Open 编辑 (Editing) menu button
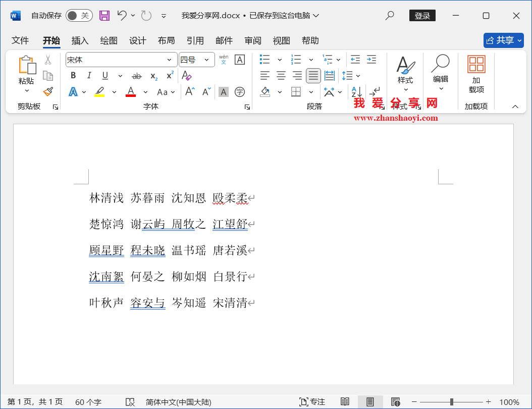Viewport: 532px width, 409px height. coord(441,73)
